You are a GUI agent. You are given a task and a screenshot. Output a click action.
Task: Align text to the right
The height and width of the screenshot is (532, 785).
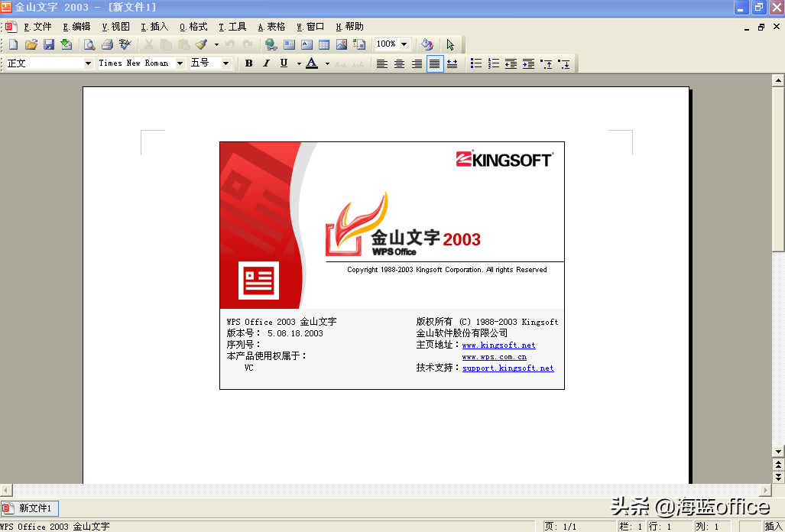417,63
